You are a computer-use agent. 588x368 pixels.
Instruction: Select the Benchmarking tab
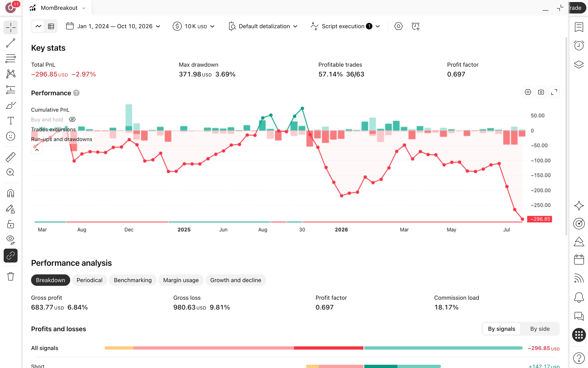(133, 280)
